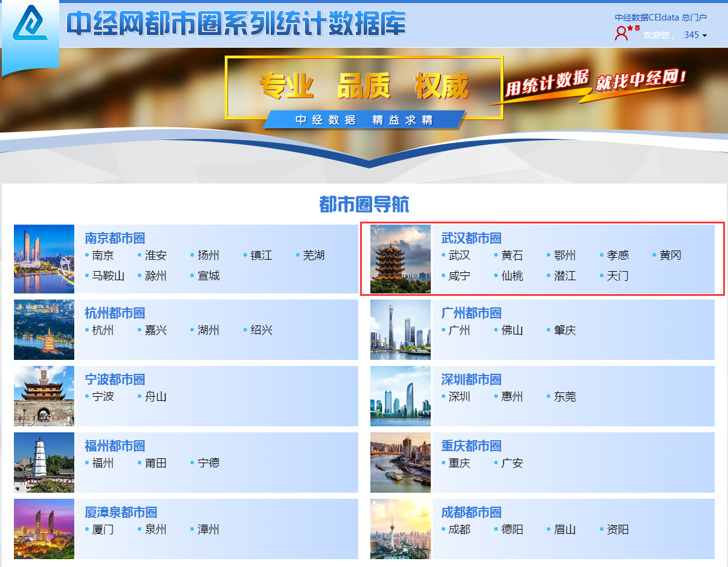Open the 南京都市圈 heading link
Viewport: 728px width, 567px height.
(x=115, y=238)
